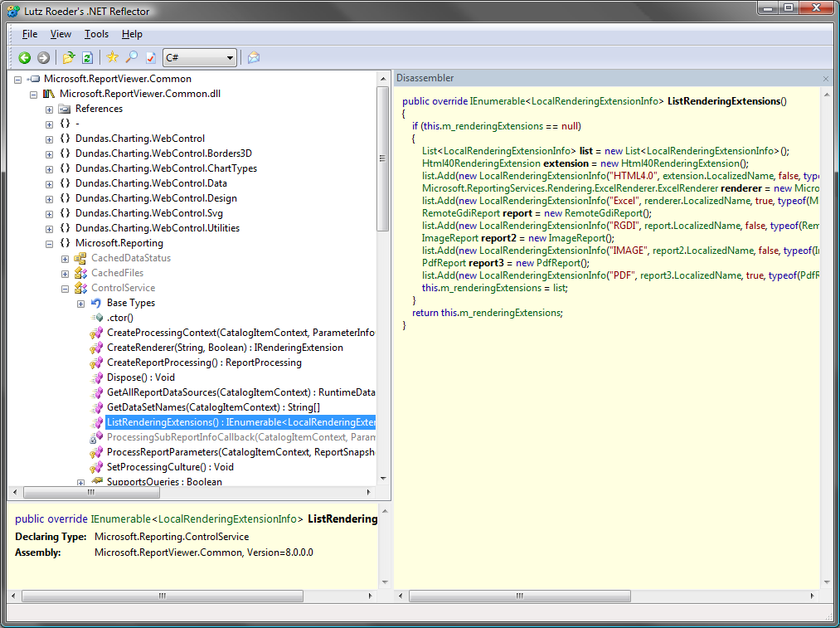Click the tree view horizontal scrollbar thumb
The width and height of the screenshot is (840, 628).
coord(90,492)
